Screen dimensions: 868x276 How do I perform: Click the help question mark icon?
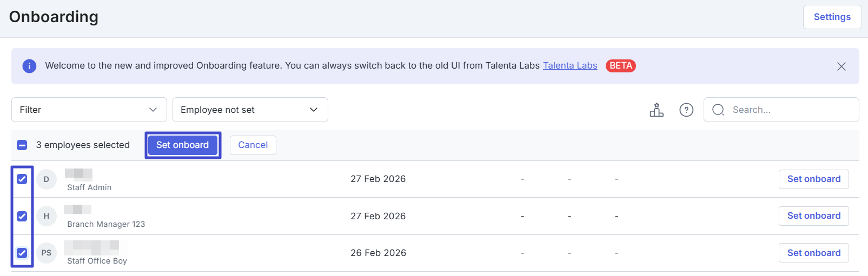(686, 110)
